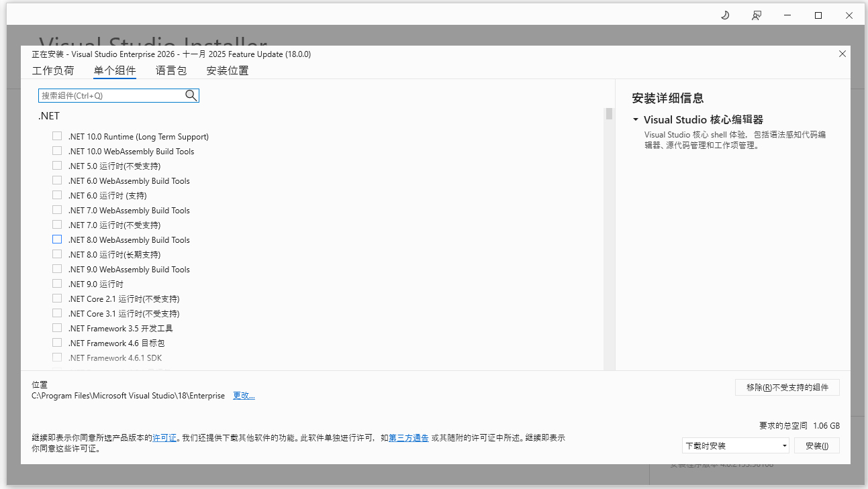Image resolution: width=868 pixels, height=489 pixels.
Task: Select the .NET 9.0 运行时 checkbox
Action: 57,284
